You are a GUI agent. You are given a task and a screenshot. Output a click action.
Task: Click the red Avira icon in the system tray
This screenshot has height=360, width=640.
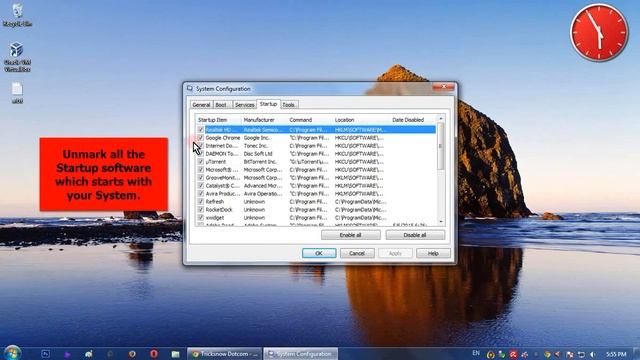513,354
